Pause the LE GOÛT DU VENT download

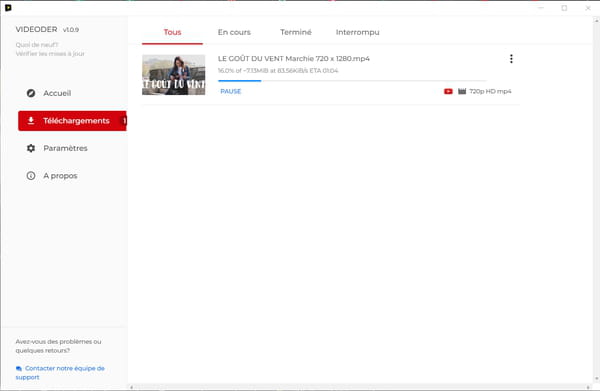(231, 91)
